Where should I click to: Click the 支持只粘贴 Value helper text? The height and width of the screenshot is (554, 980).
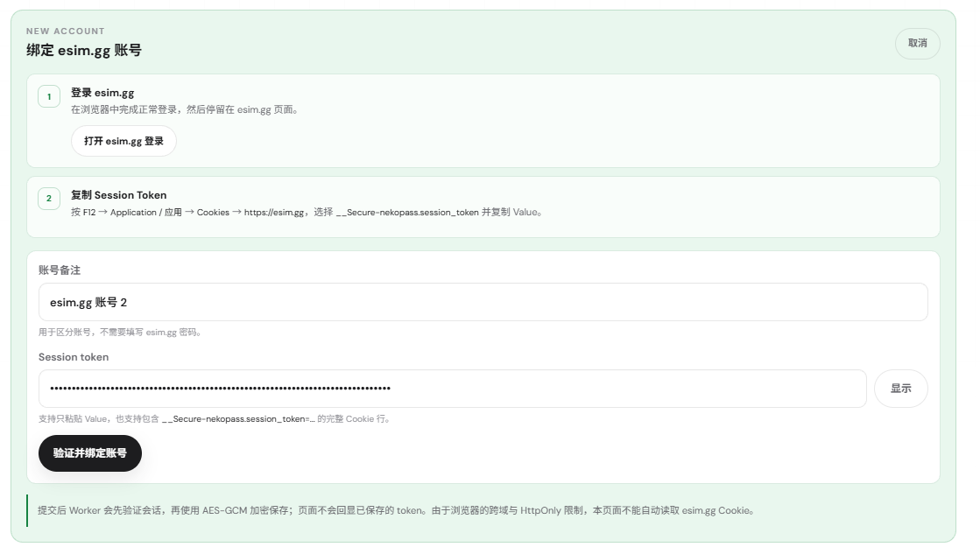215,419
